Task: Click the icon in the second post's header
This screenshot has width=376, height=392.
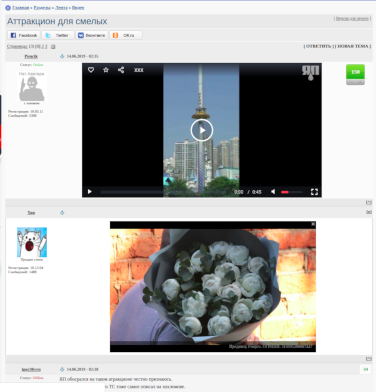Action: coord(369,212)
